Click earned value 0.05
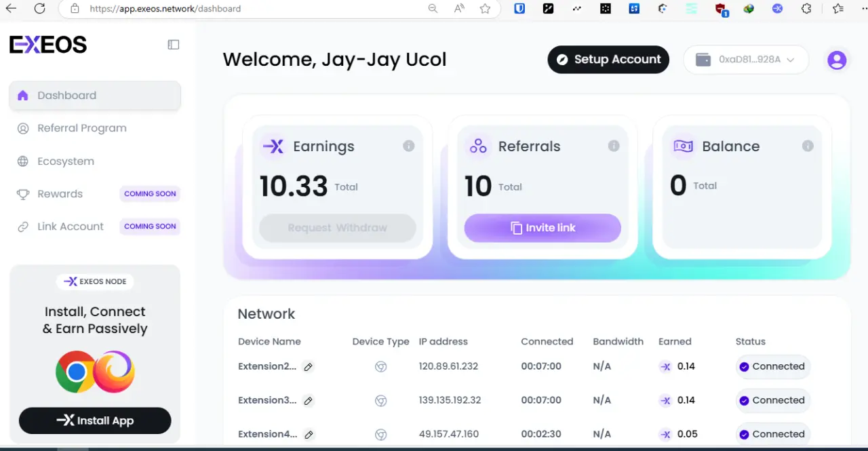Image resolution: width=868 pixels, height=451 pixels. (x=687, y=434)
